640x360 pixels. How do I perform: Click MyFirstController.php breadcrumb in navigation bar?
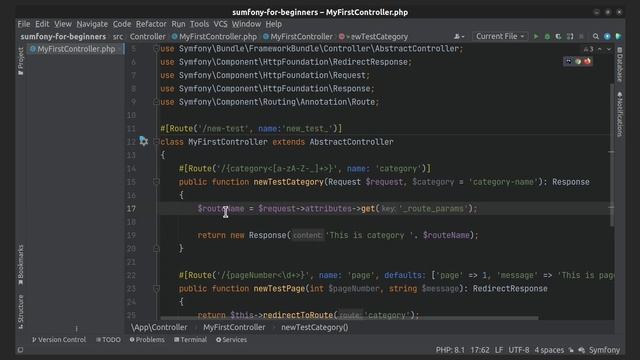pyautogui.click(x=214, y=36)
